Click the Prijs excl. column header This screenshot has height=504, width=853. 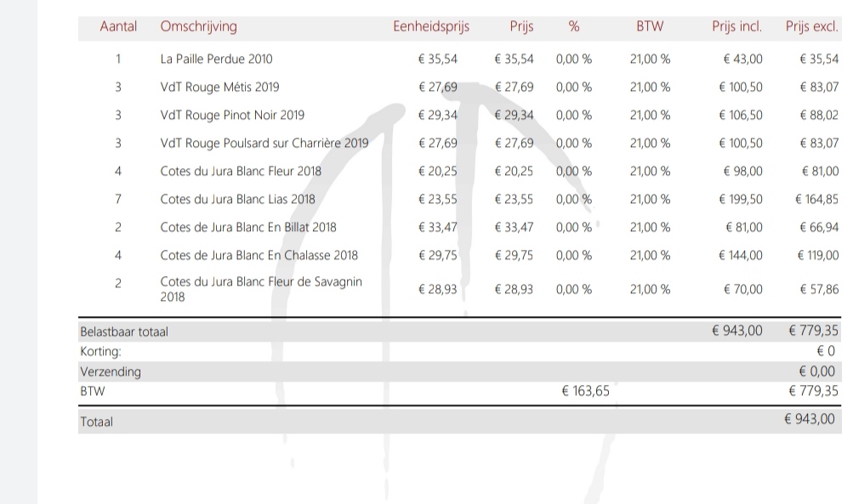tap(811, 26)
